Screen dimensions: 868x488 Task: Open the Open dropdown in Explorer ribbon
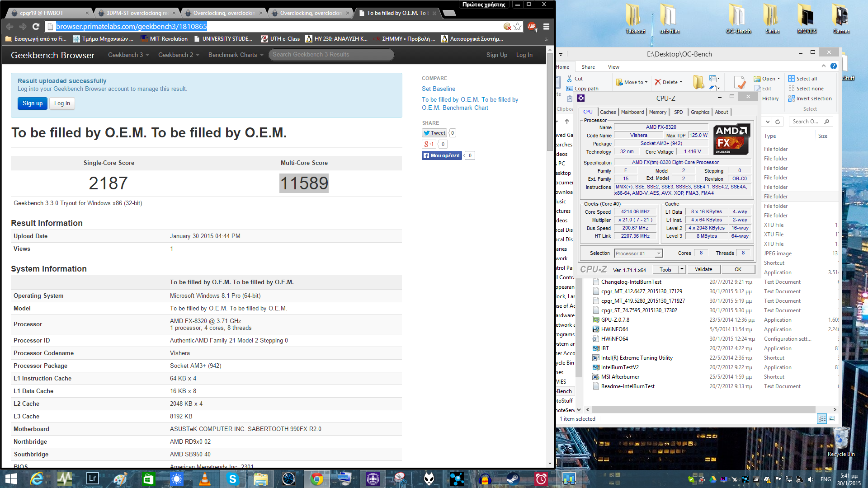tap(767, 79)
